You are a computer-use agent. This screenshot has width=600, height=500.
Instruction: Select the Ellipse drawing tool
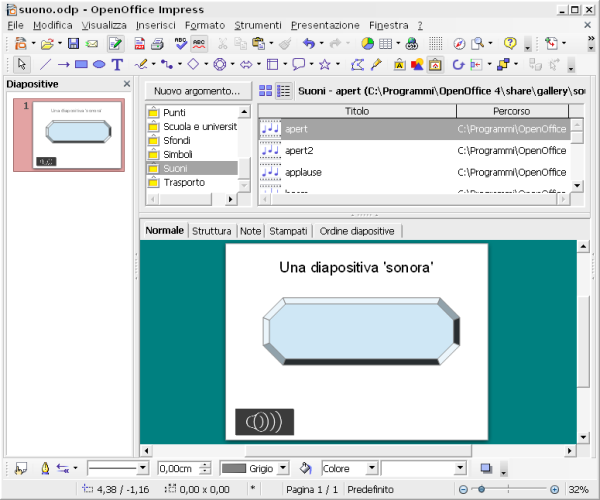click(x=98, y=64)
